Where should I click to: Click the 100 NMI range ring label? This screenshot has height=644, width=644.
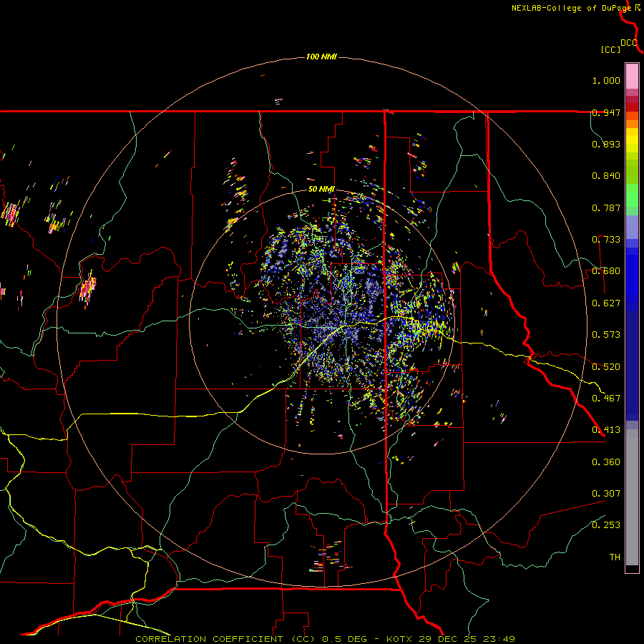[x=321, y=57]
